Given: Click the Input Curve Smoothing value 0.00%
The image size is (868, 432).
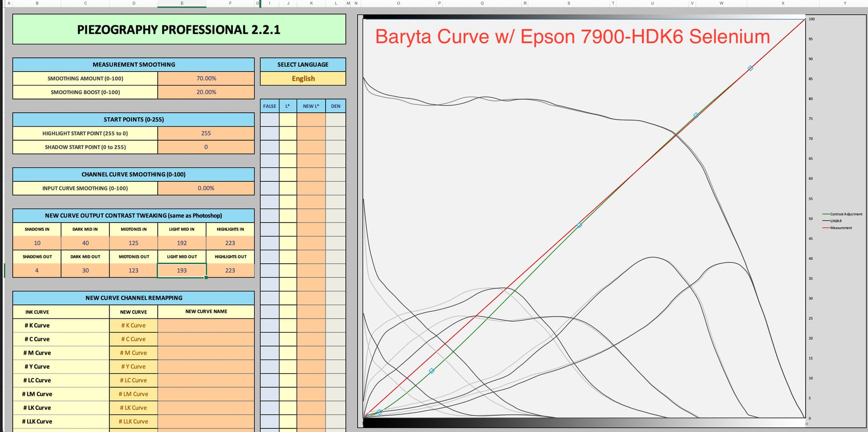Looking at the screenshot, I should [206, 188].
